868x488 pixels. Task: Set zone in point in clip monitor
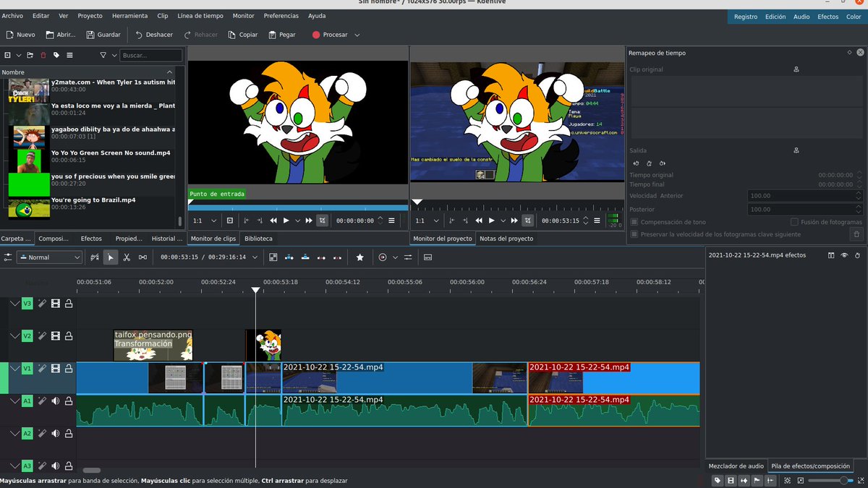(247, 221)
